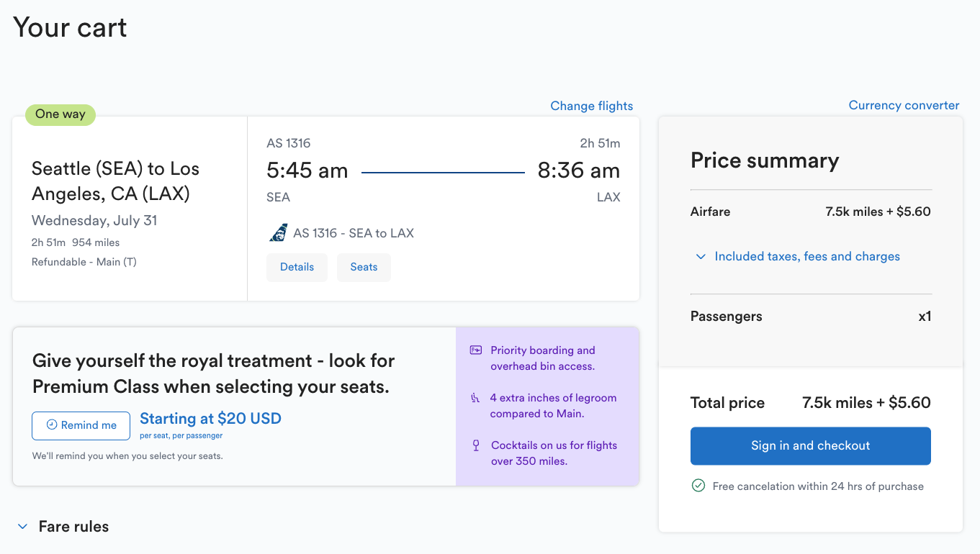Screen dimensions: 980x554
Task: Click the Remind me button
Action: [x=81, y=426]
